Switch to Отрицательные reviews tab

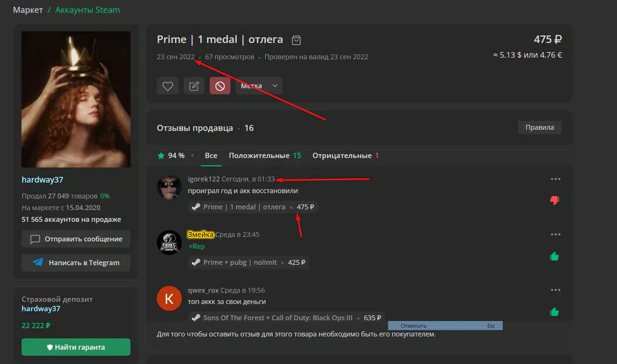point(345,155)
